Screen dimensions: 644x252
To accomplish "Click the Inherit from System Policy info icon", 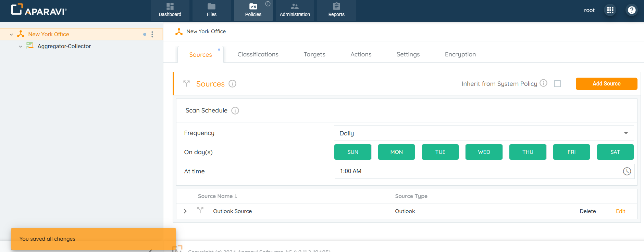I will (543, 83).
